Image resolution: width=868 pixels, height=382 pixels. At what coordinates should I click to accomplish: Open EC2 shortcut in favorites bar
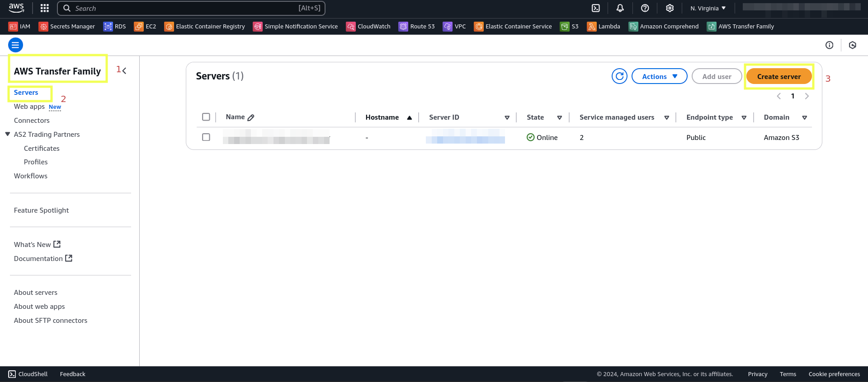tap(145, 27)
